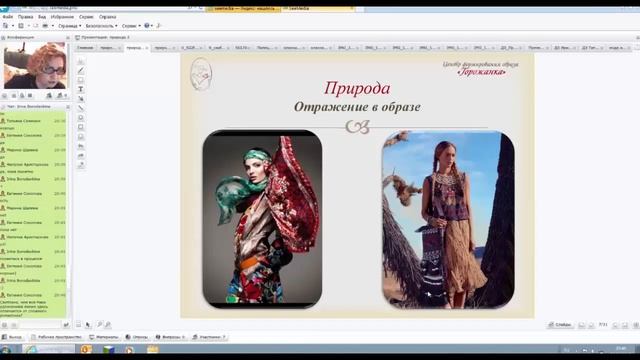
Task: Open Рабочее пространство panel
Action: coord(56,338)
